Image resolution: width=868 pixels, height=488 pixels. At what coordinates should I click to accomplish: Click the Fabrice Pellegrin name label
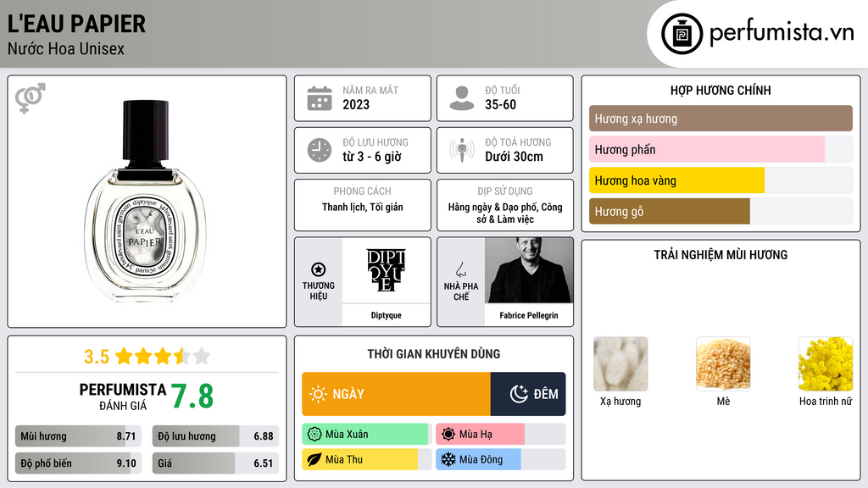click(529, 315)
